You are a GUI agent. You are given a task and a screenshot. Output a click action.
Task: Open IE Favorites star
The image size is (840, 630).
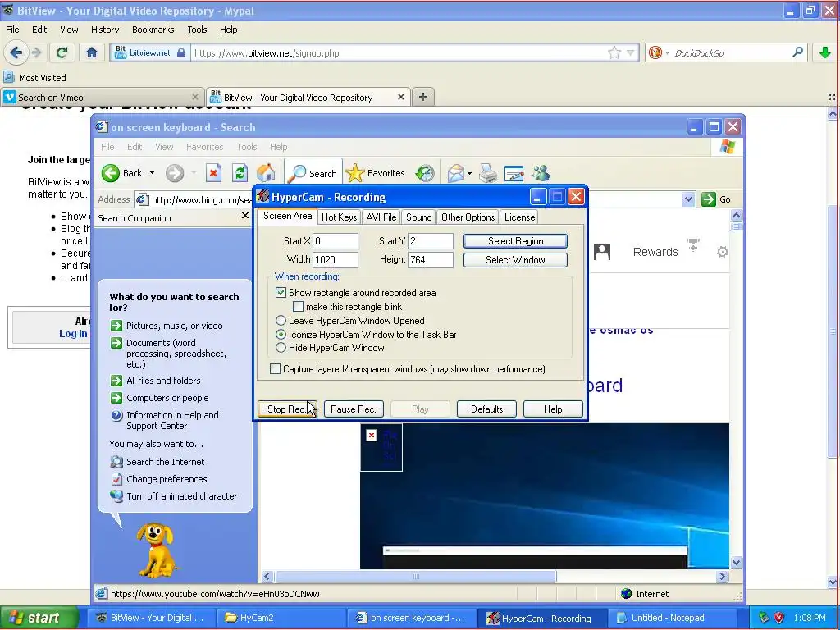[x=375, y=173]
